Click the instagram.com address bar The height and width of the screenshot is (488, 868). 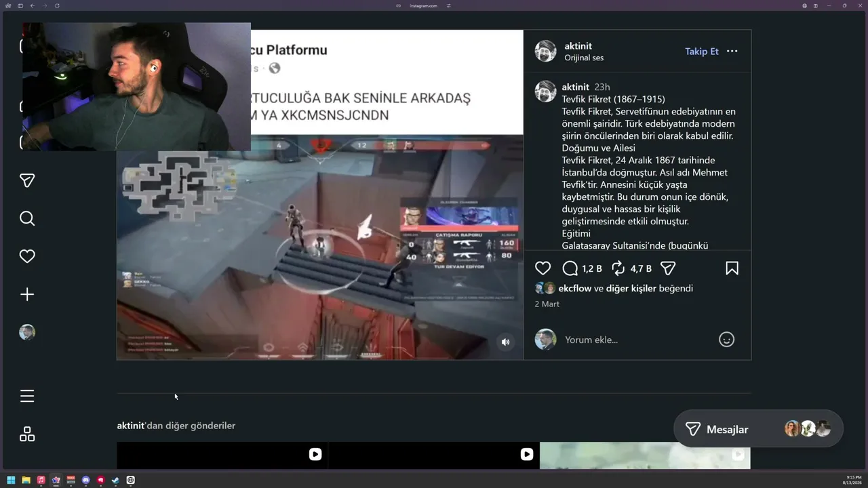click(424, 5)
